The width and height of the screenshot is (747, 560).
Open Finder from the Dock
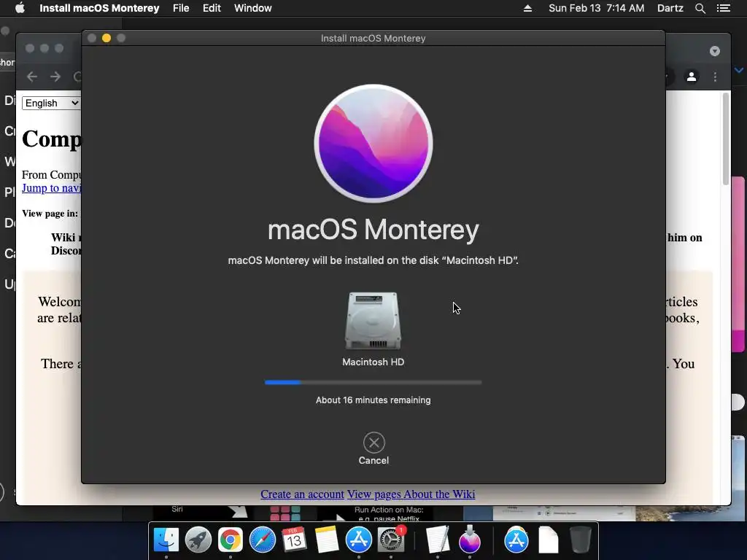[166, 540]
